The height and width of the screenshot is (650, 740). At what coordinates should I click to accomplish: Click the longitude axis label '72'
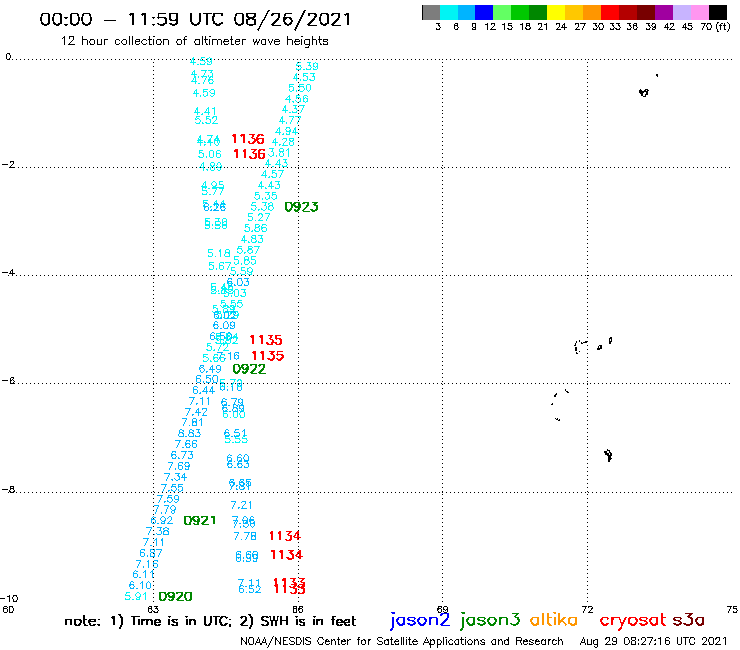click(x=587, y=609)
